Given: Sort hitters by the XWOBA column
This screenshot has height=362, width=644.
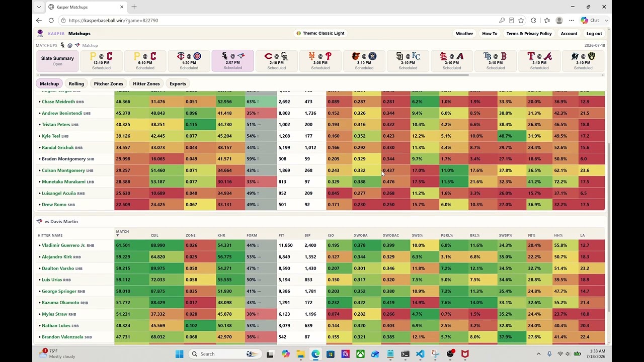Looking at the screenshot, I should (361, 235).
